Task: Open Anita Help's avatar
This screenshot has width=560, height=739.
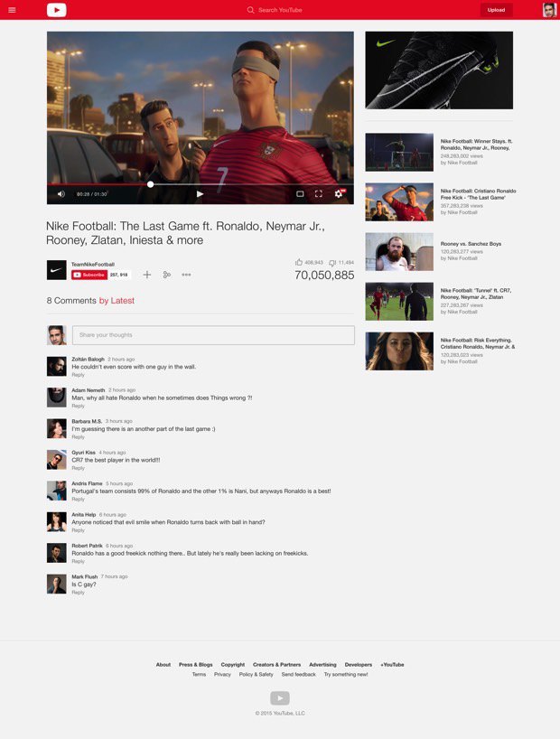Action: (57, 522)
